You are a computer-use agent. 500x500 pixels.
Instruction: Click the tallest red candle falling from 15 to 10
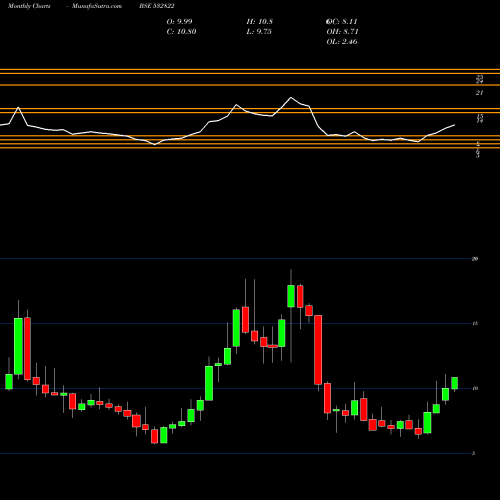click(318, 350)
